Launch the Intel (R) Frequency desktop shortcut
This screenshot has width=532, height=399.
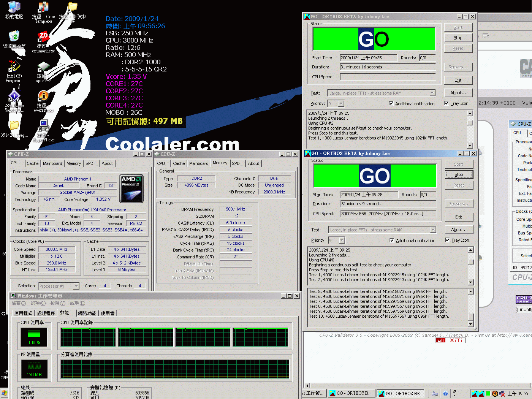point(14,66)
